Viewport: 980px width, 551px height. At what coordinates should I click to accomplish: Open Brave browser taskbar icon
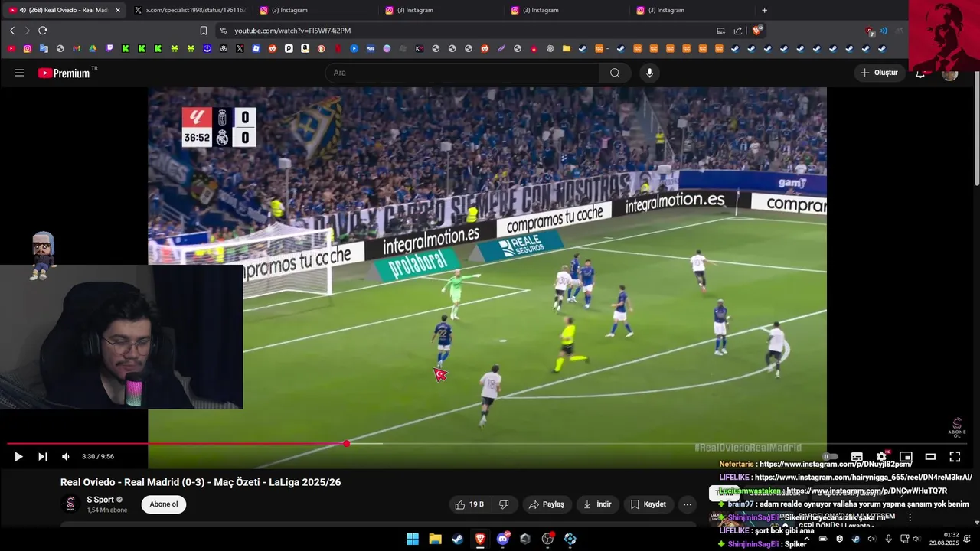point(480,539)
